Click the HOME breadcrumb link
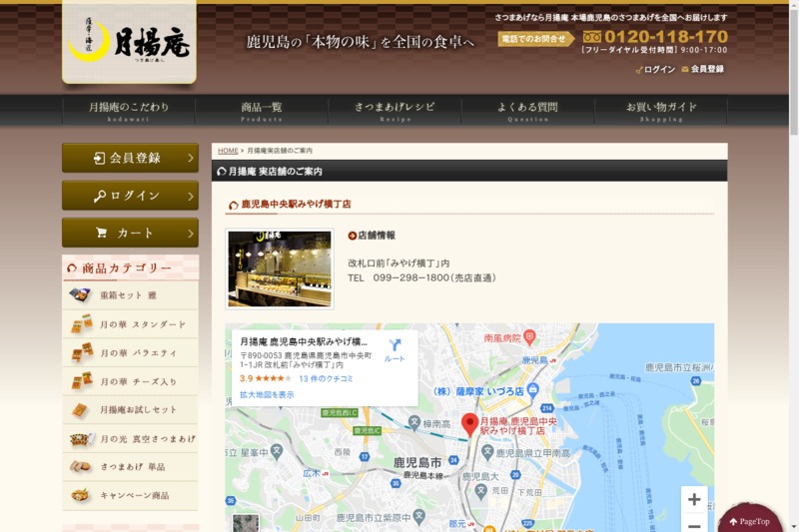 tap(228, 151)
